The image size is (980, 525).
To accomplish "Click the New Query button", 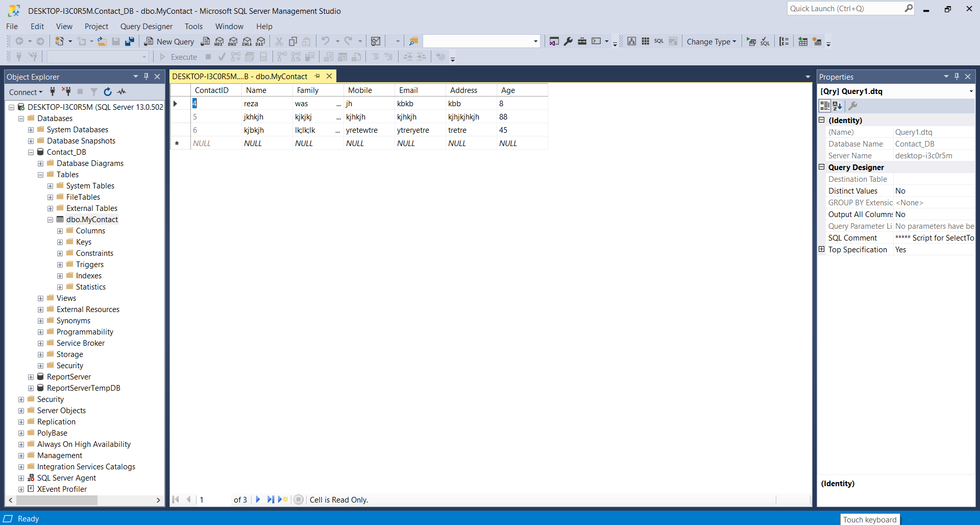I will tap(169, 42).
